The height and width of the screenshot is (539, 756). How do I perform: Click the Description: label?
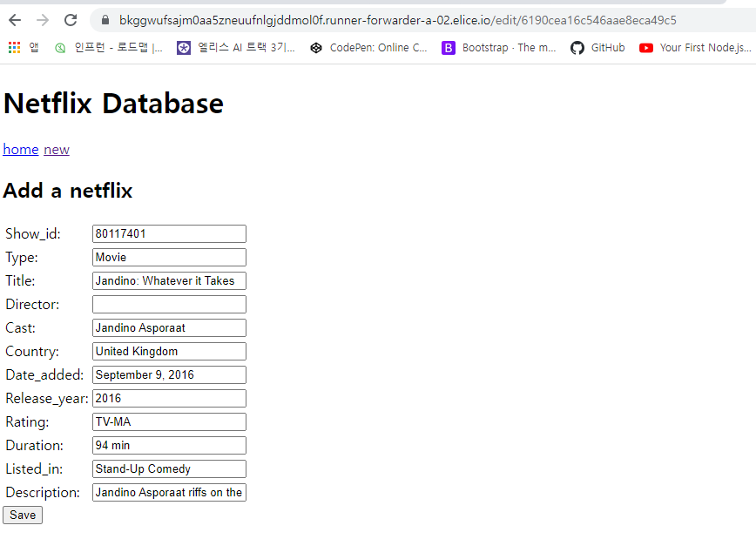tap(43, 492)
